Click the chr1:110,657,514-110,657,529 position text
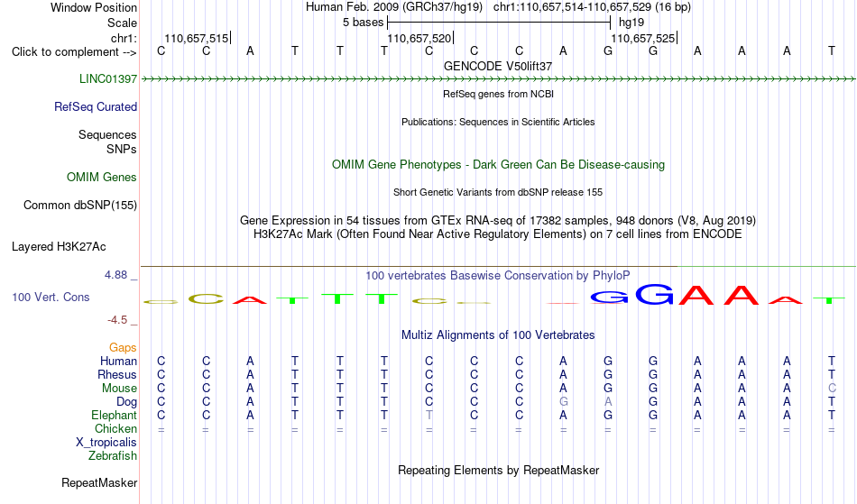Image resolution: width=857 pixels, height=504 pixels. pyautogui.click(x=592, y=7)
